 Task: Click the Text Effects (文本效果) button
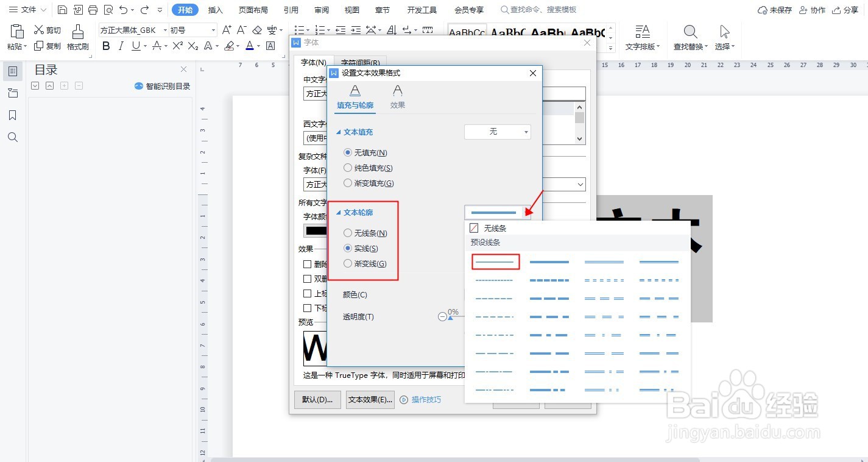pos(370,400)
